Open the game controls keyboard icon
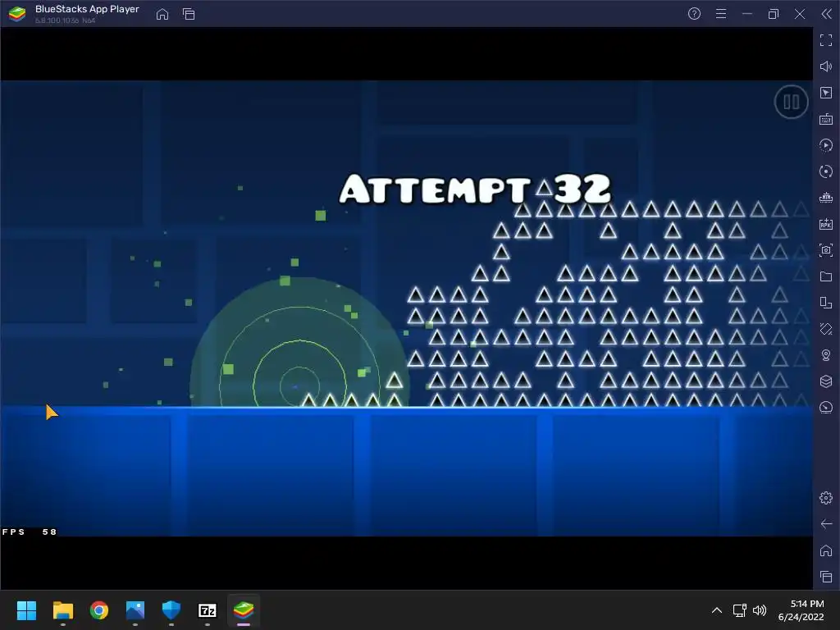The width and height of the screenshot is (840, 630). click(826, 119)
